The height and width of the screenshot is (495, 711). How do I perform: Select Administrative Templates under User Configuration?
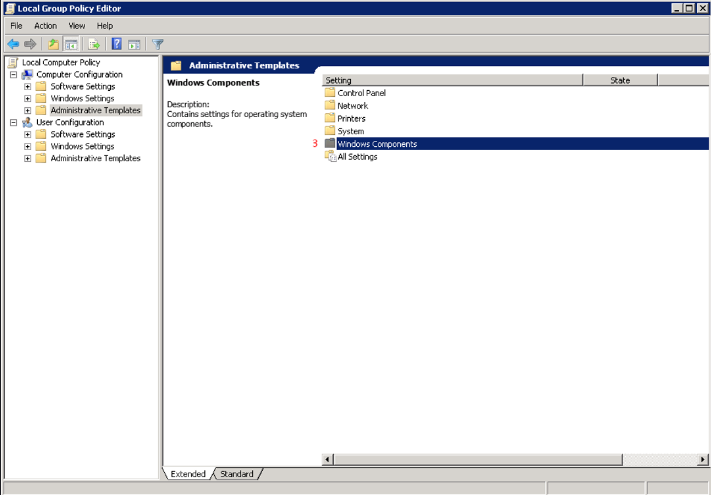pyautogui.click(x=96, y=158)
